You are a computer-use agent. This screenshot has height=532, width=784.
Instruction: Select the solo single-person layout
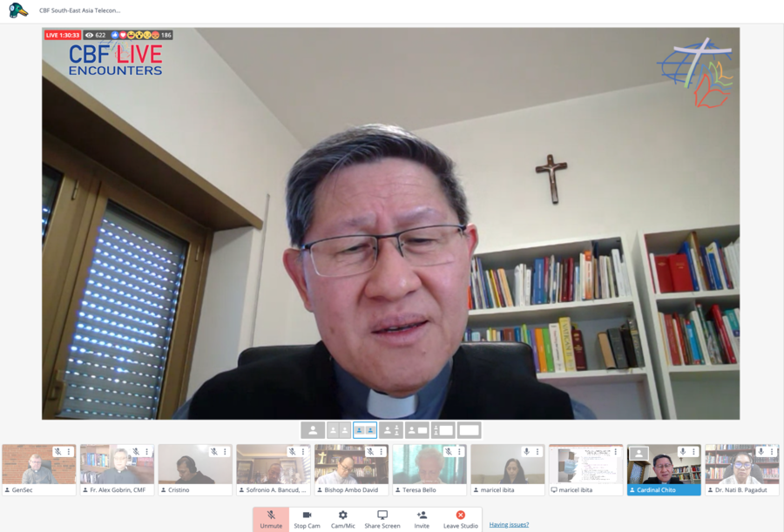313,430
